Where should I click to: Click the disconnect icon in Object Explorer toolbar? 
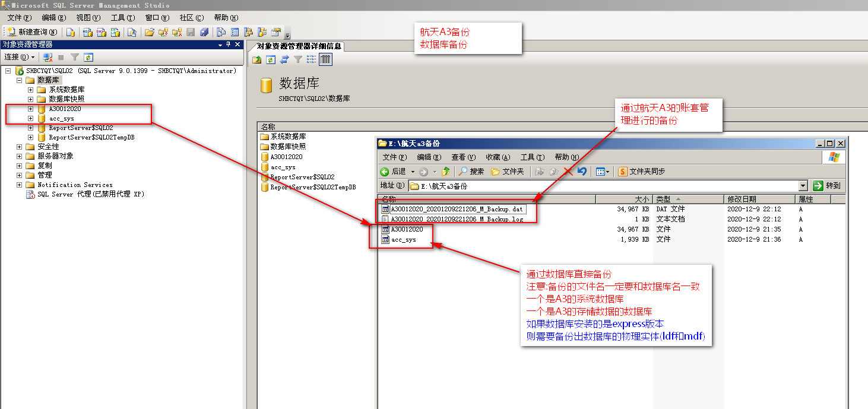coord(48,57)
